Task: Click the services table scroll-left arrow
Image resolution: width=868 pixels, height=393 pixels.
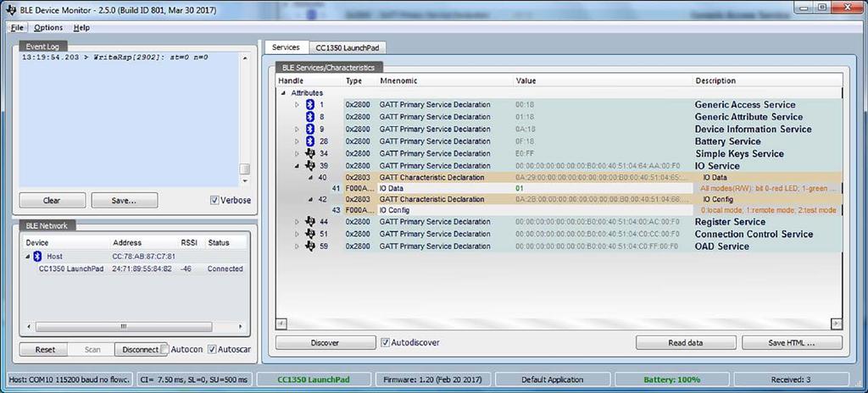Action: tap(281, 324)
